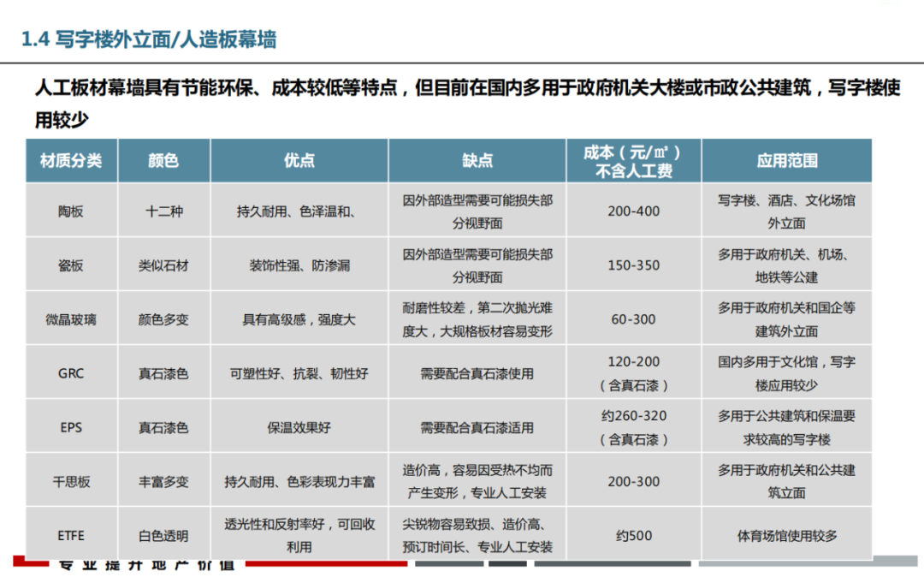Click the '多用于公共建筑和保温要求较高的写字楼' cell

coord(787,426)
